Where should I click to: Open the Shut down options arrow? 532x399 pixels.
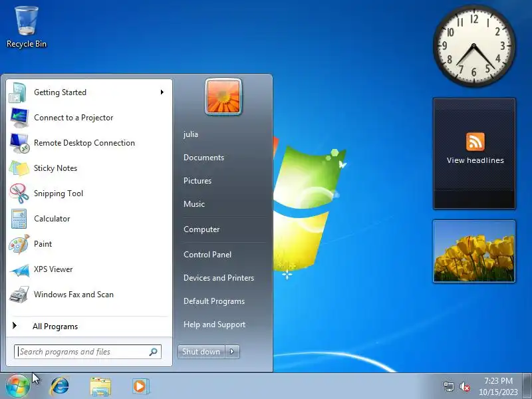[x=232, y=352]
